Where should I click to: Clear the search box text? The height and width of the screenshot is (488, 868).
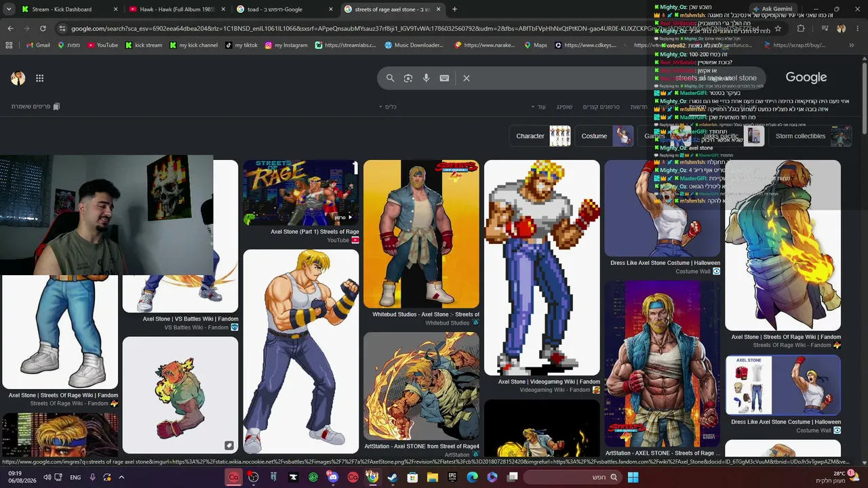coord(467,78)
